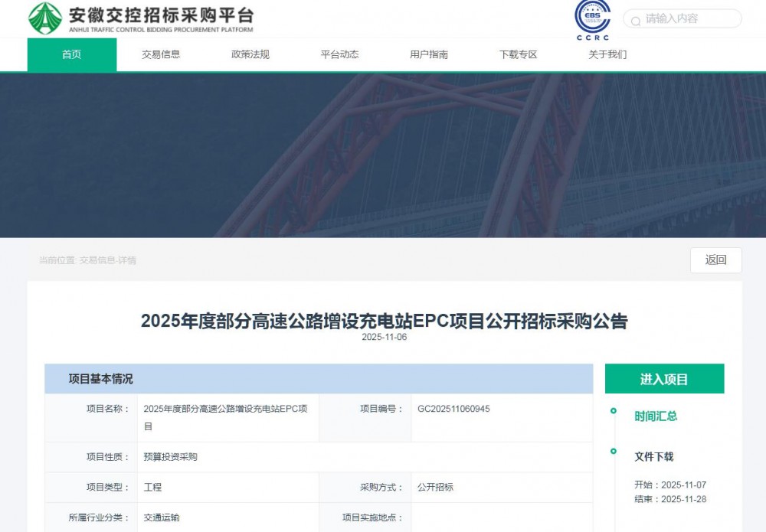Click the green 进入项目 button
Screen dimensions: 766x532
(x=664, y=379)
